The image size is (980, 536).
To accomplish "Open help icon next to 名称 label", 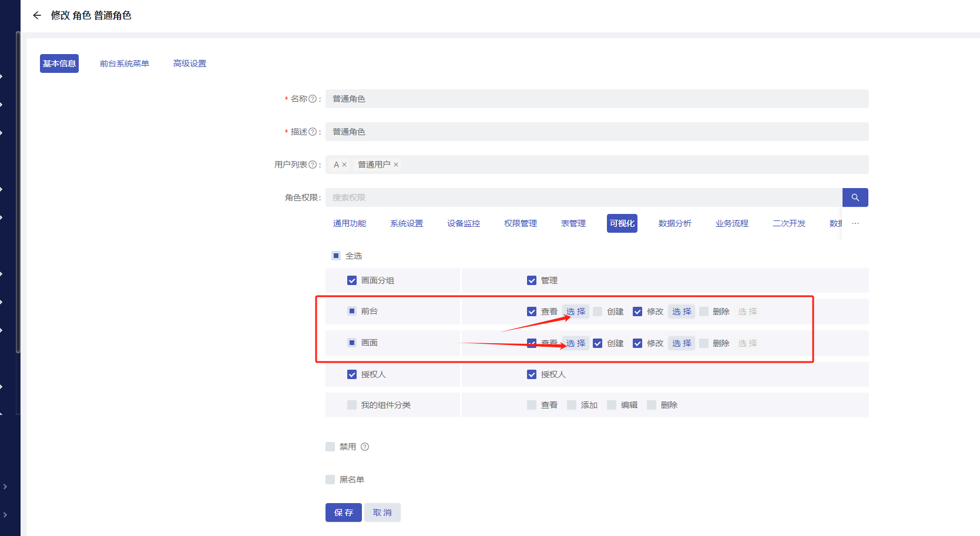I will (x=313, y=99).
